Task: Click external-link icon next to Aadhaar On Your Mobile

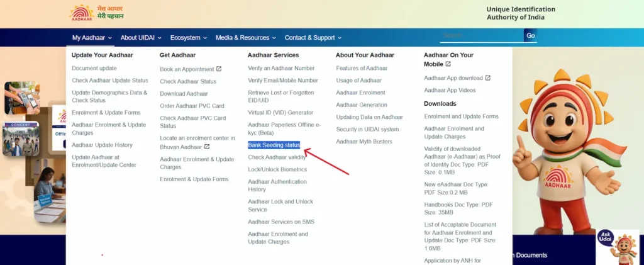Action: click(448, 64)
